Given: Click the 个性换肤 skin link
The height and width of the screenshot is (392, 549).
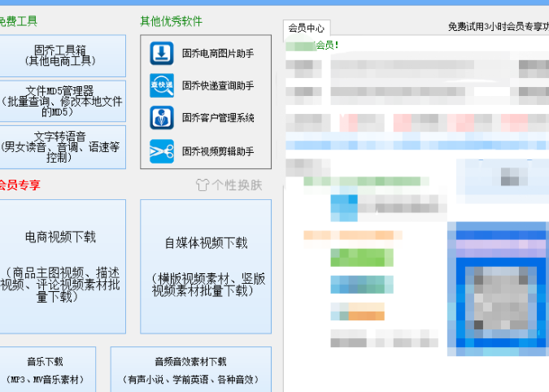Looking at the screenshot, I should tap(237, 185).
